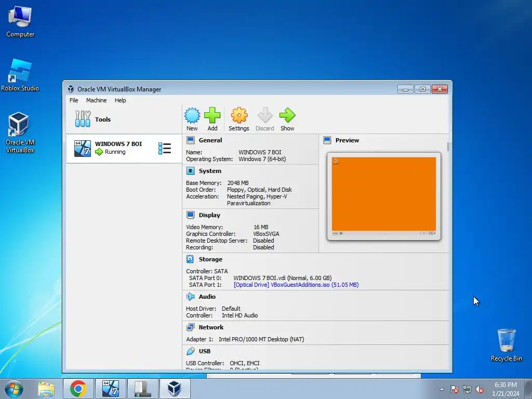Open the File menu
The height and width of the screenshot is (399, 532).
tap(74, 100)
